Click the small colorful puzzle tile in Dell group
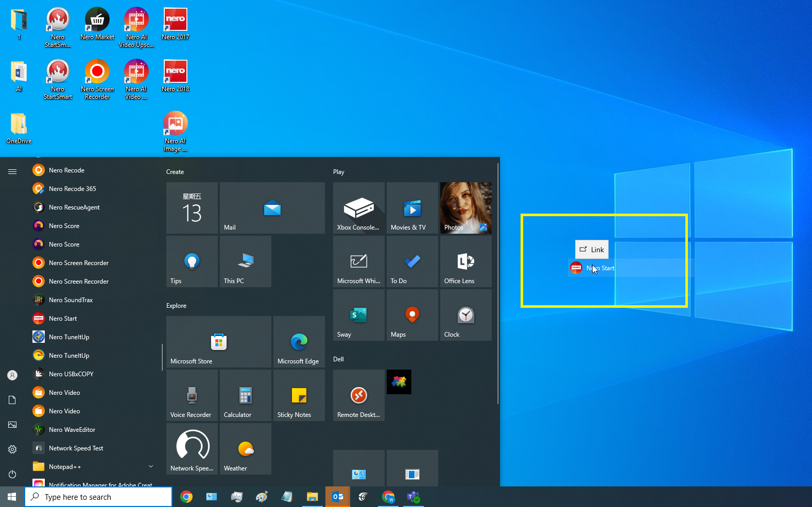Viewport: 812px width, 507px height. click(399, 382)
